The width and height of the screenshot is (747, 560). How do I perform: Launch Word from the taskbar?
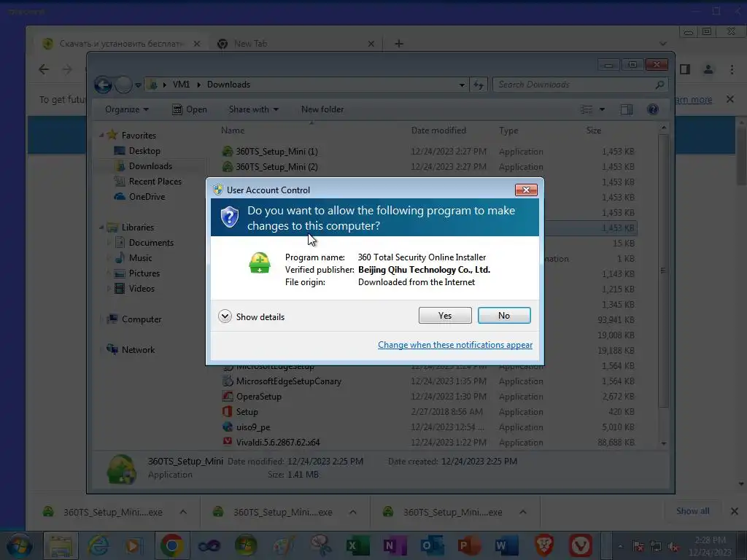point(506,545)
